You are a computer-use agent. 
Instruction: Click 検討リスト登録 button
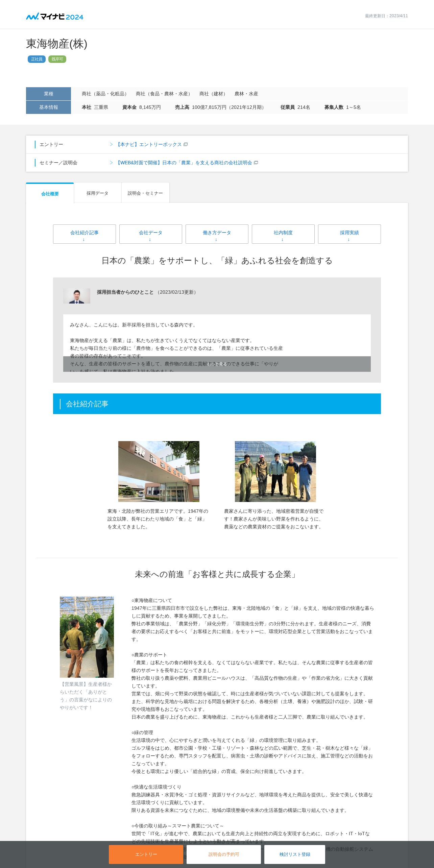(x=295, y=854)
